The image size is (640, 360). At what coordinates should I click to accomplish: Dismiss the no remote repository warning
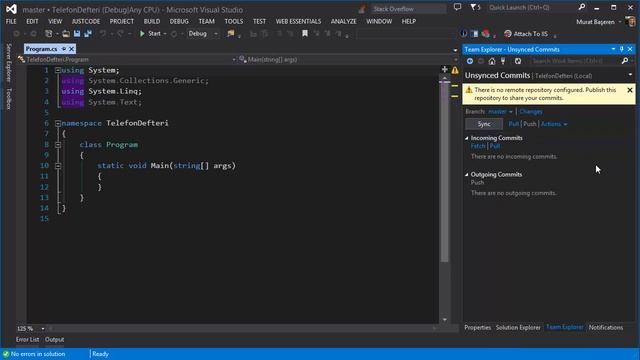(x=630, y=90)
